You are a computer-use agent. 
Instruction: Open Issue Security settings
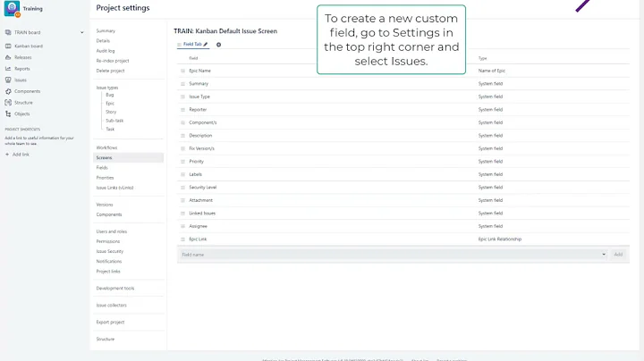[x=110, y=251]
